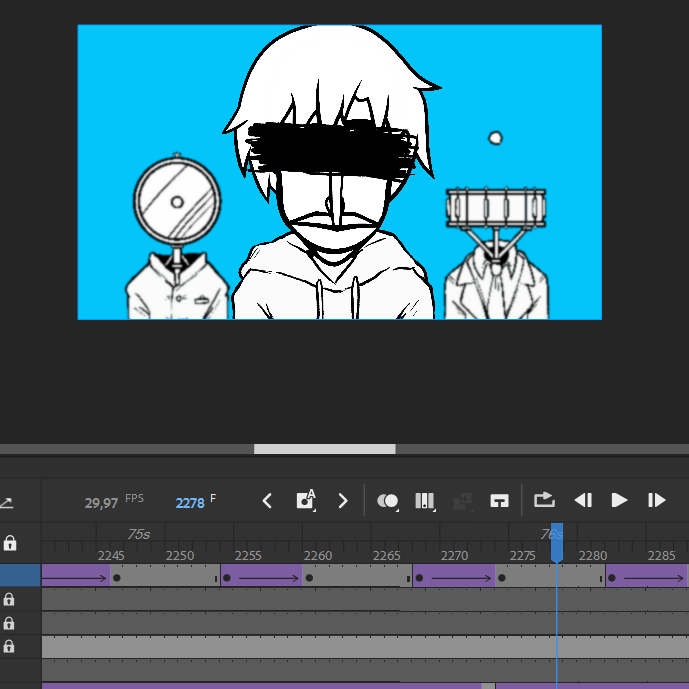Image resolution: width=689 pixels, height=689 pixels.
Task: Step forward one frame
Action: tap(656, 501)
